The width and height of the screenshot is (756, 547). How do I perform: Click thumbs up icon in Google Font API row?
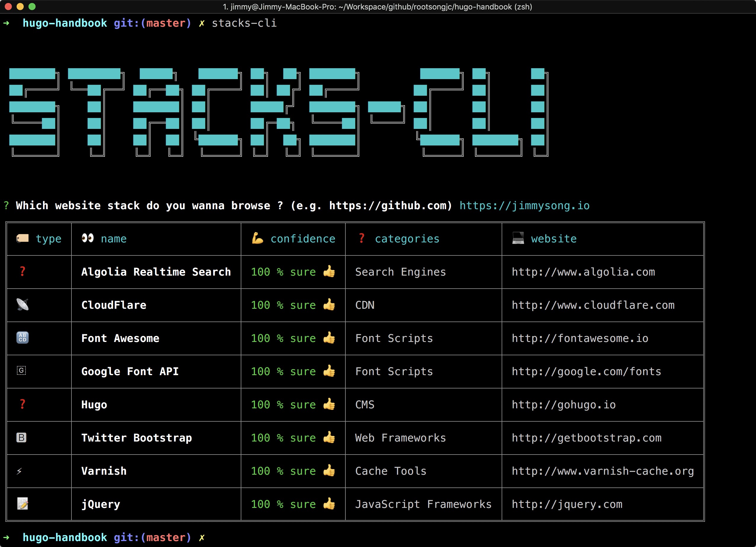coord(329,371)
